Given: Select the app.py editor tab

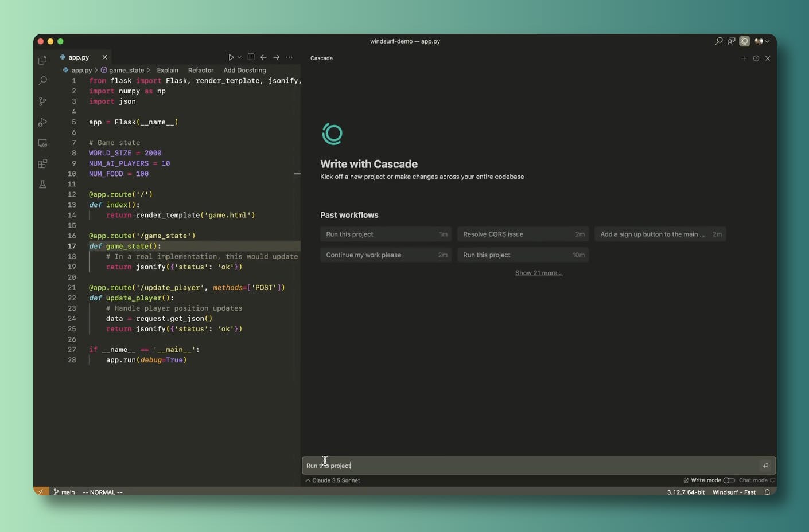Looking at the screenshot, I should [x=79, y=57].
